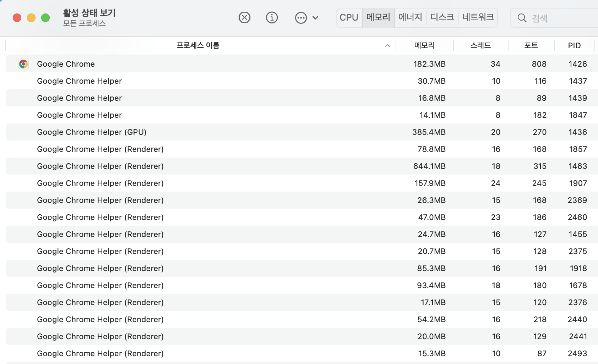Sort by 포트 column header
598x364 pixels.
pyautogui.click(x=531, y=45)
